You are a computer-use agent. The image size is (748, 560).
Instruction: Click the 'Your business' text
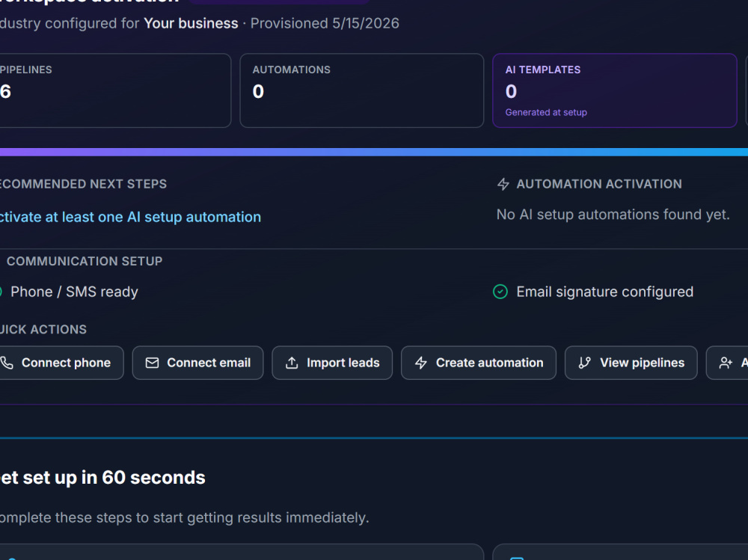pyautogui.click(x=191, y=23)
